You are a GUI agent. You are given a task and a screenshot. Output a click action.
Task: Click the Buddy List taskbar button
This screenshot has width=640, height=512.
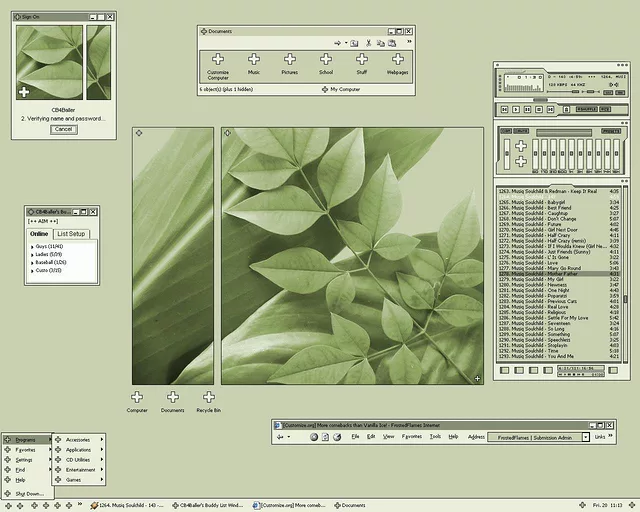click(x=209, y=505)
